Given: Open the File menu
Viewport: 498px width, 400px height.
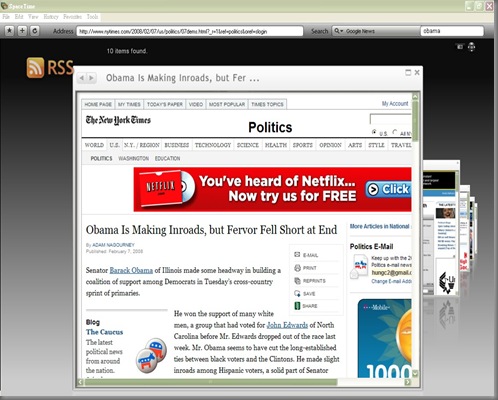Looking at the screenshot, I should pyautogui.click(x=6, y=17).
